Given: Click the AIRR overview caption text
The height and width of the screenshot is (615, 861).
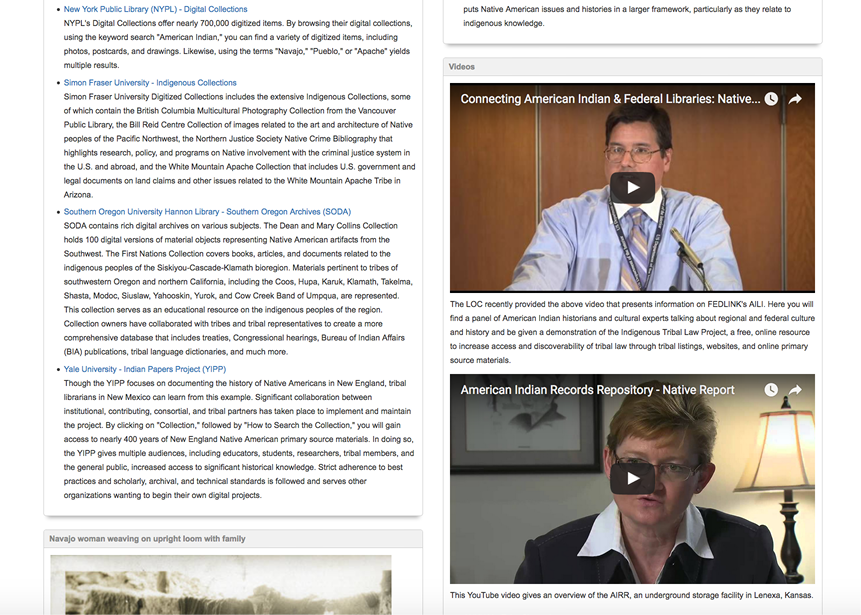Looking at the screenshot, I should pos(631,595).
